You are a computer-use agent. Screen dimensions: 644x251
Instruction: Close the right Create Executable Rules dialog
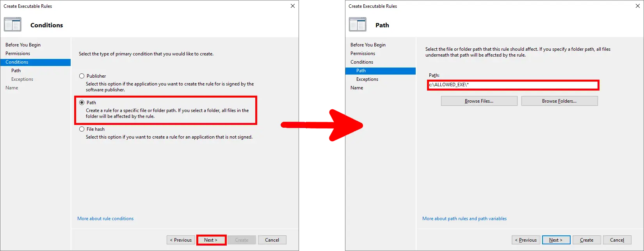pyautogui.click(x=638, y=6)
